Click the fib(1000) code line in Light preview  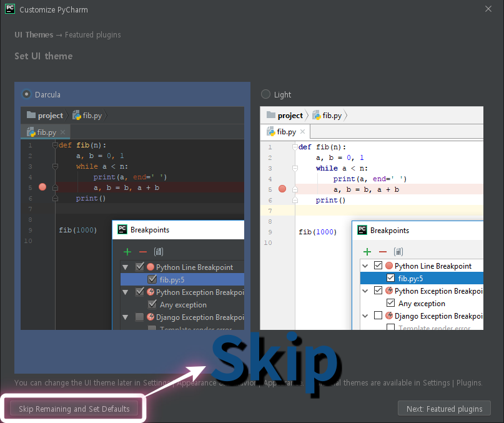[x=317, y=232]
